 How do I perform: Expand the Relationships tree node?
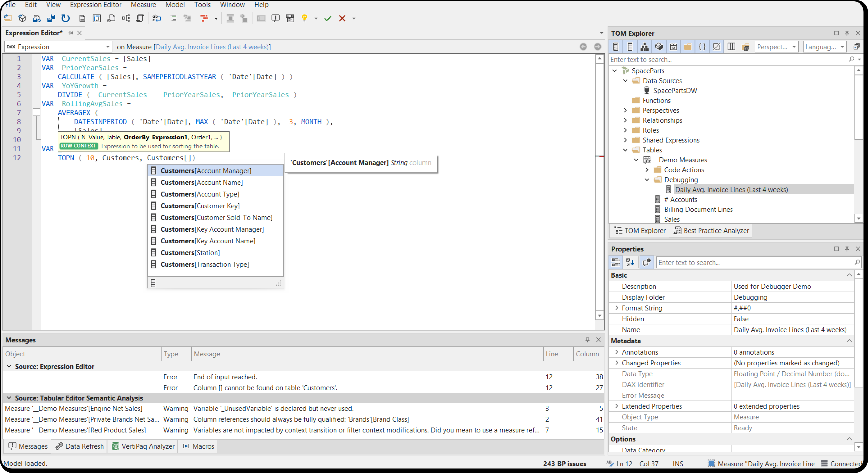click(625, 120)
